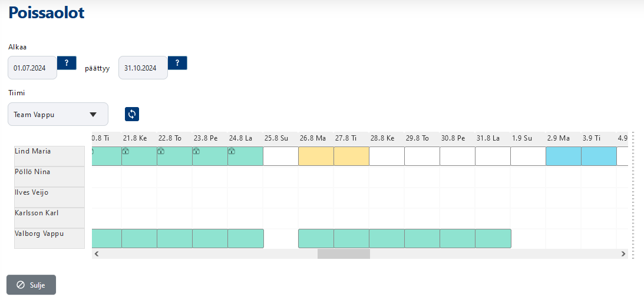Click the help icon beside the end date
Screen dimensions: 644x300
pos(177,63)
